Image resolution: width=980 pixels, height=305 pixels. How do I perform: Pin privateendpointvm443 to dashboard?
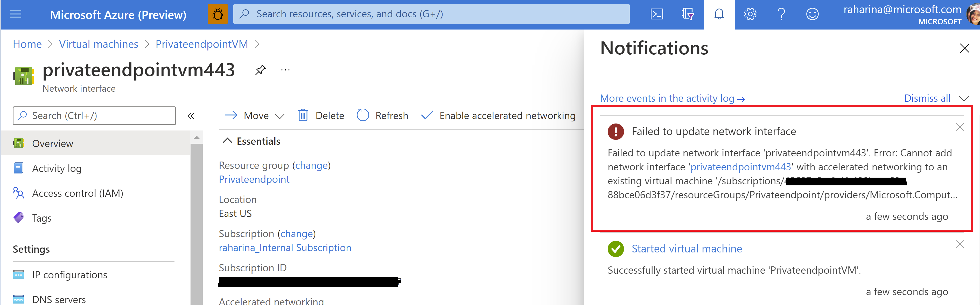(260, 70)
